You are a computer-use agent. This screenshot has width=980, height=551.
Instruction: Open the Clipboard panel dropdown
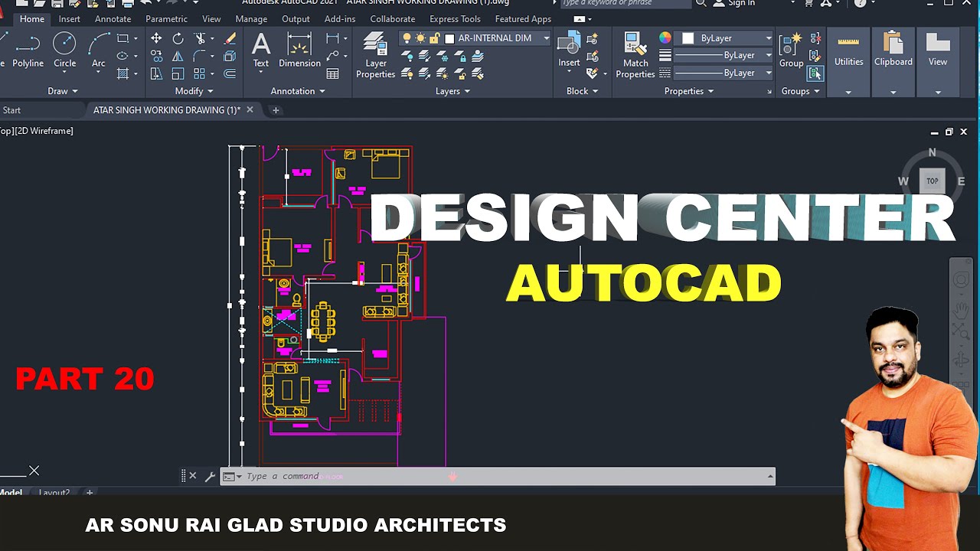pyautogui.click(x=893, y=92)
